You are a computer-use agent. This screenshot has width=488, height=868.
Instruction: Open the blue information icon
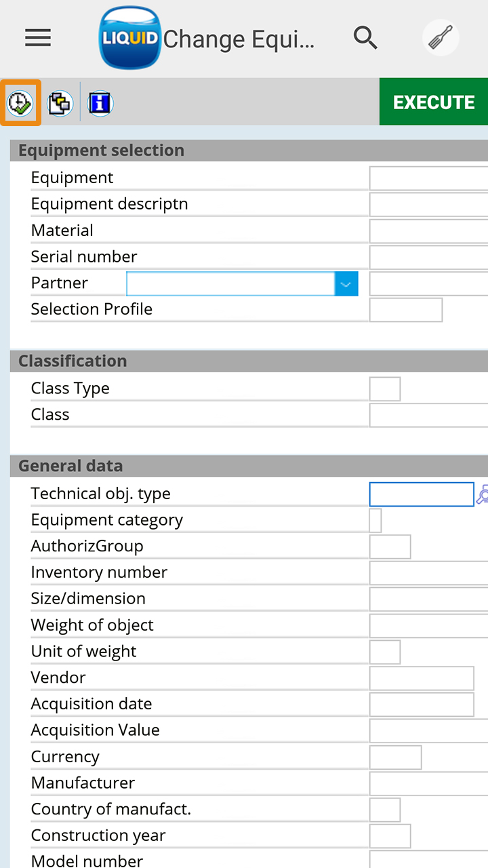click(x=100, y=103)
